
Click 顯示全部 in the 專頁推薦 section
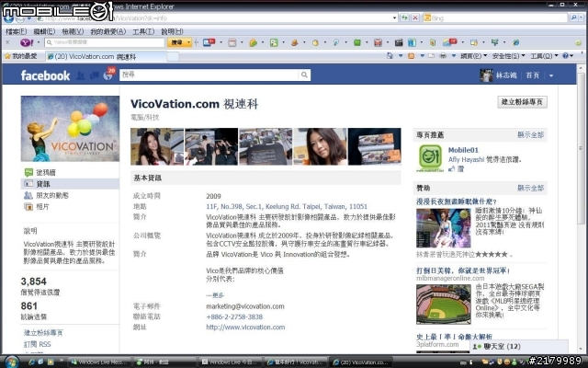[530, 135]
